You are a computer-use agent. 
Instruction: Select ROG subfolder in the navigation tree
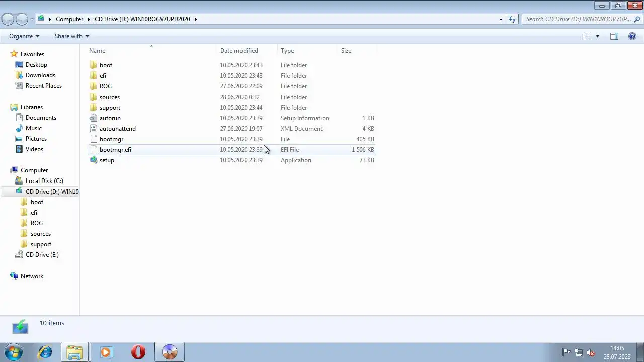37,223
